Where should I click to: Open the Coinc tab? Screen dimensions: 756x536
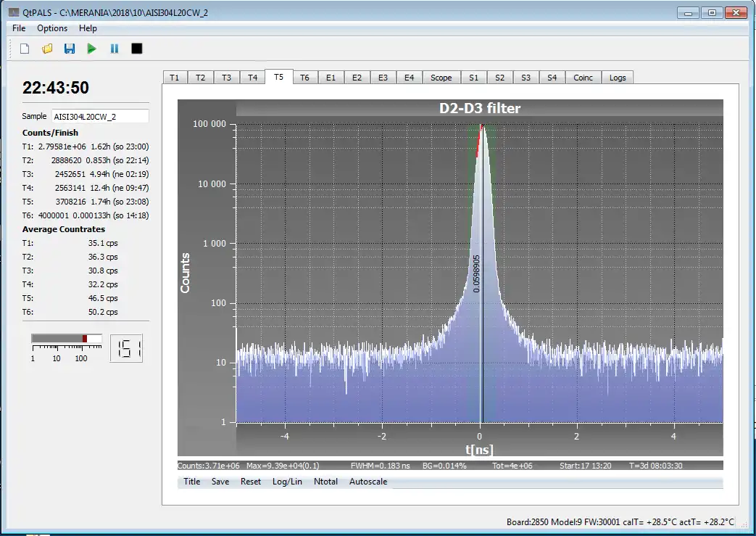pos(583,78)
